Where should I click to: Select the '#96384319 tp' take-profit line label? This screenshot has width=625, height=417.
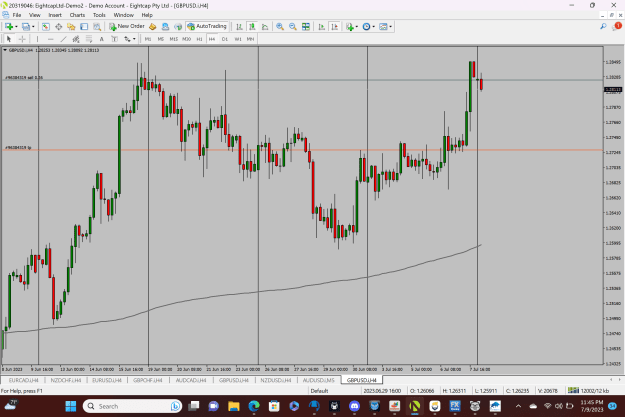pyautogui.click(x=18, y=148)
